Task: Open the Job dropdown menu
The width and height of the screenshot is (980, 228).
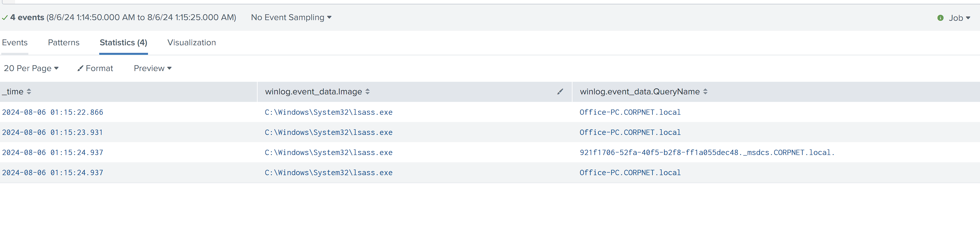Action: [959, 18]
